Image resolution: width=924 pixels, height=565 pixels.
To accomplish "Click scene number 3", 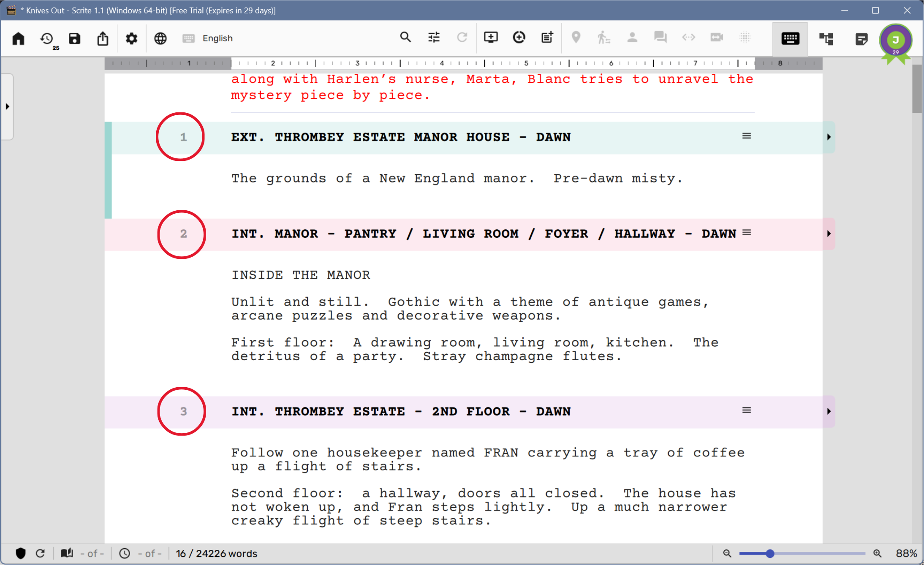I will [x=183, y=411].
